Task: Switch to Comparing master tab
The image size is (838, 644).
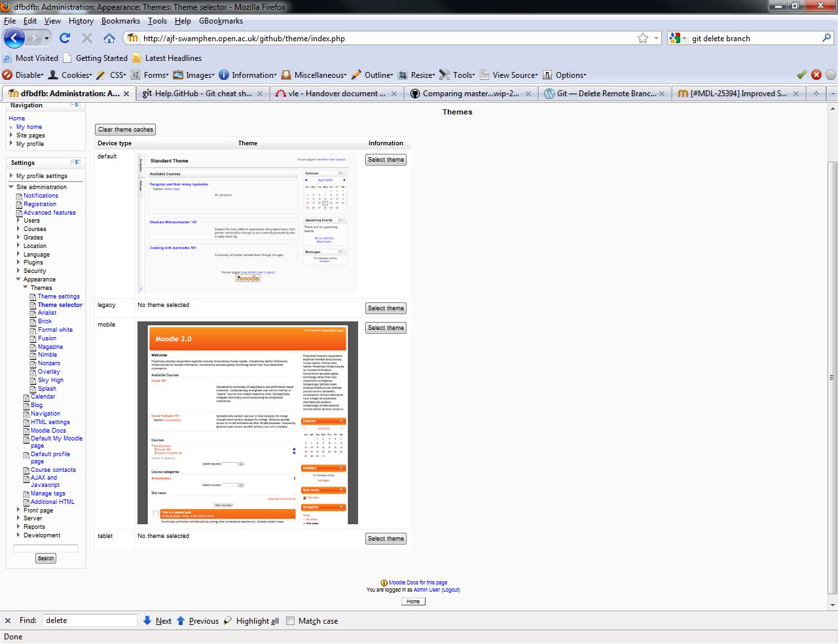Action: click(471, 94)
